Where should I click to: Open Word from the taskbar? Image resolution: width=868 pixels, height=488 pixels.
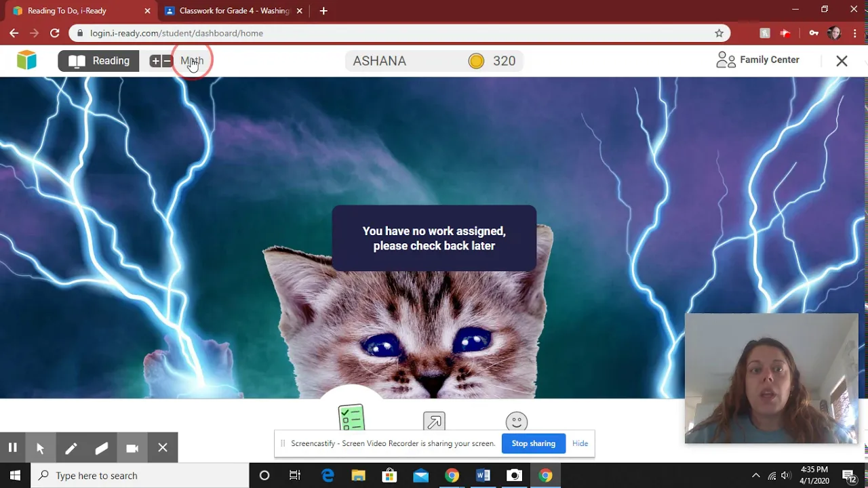[x=483, y=475]
